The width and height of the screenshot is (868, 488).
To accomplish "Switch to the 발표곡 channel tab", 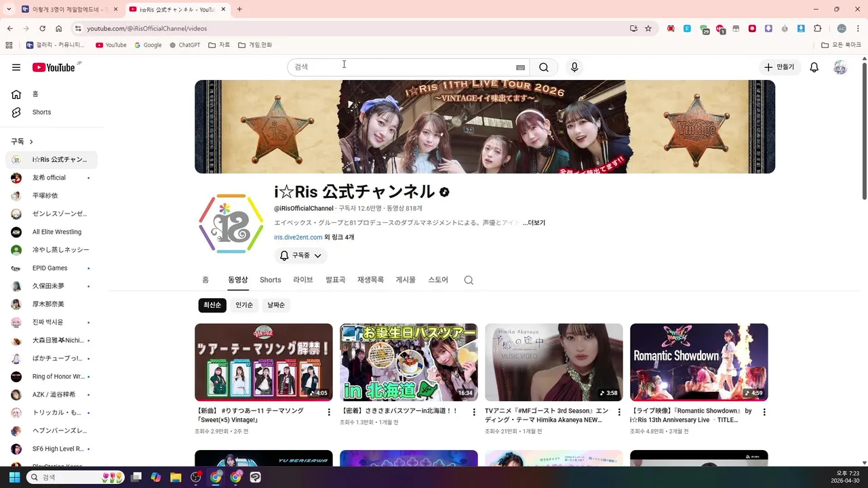I will (x=335, y=280).
